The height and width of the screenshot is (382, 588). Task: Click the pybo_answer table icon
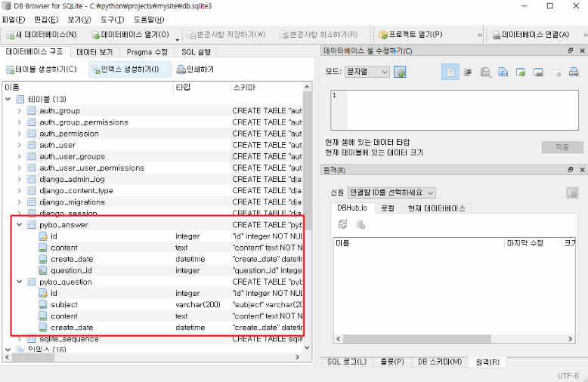(32, 225)
